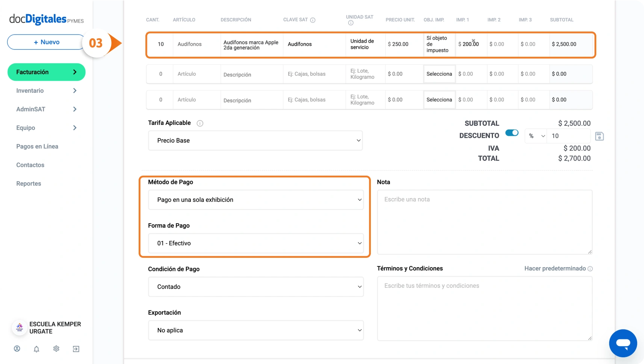The height and width of the screenshot is (364, 644).
Task: Click the quantity field showing 10
Action: pos(160,44)
